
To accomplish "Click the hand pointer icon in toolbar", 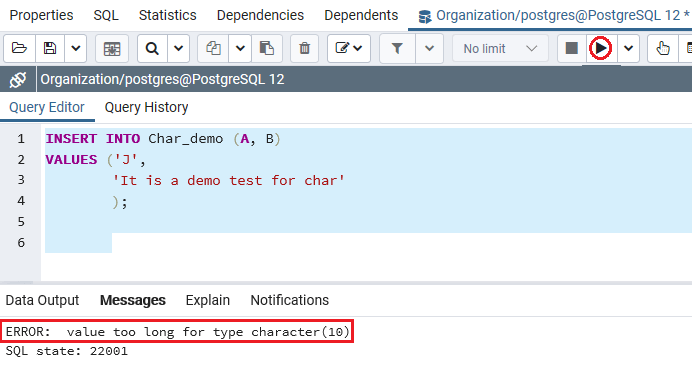I will [x=663, y=48].
